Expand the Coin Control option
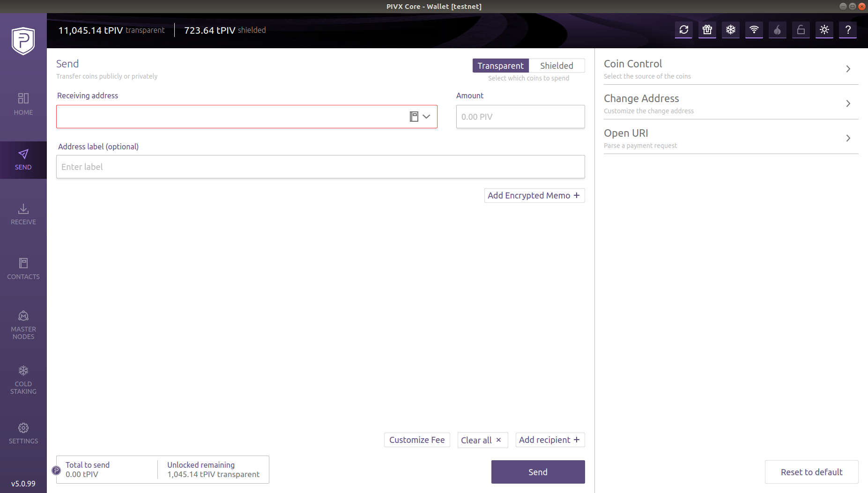The width and height of the screenshot is (868, 493). 731,69
